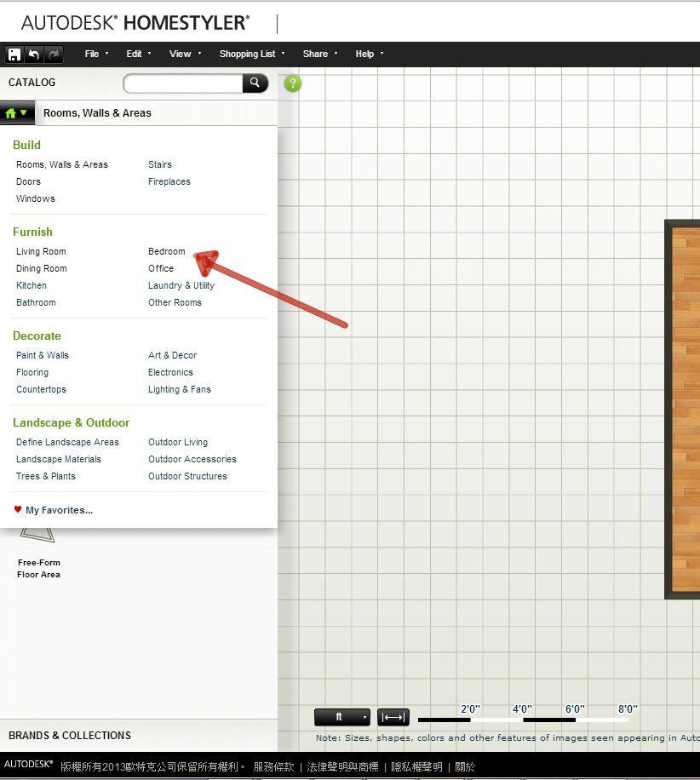The width and height of the screenshot is (700, 780).
Task: Click the catalog search magnifier button
Action: 255,83
